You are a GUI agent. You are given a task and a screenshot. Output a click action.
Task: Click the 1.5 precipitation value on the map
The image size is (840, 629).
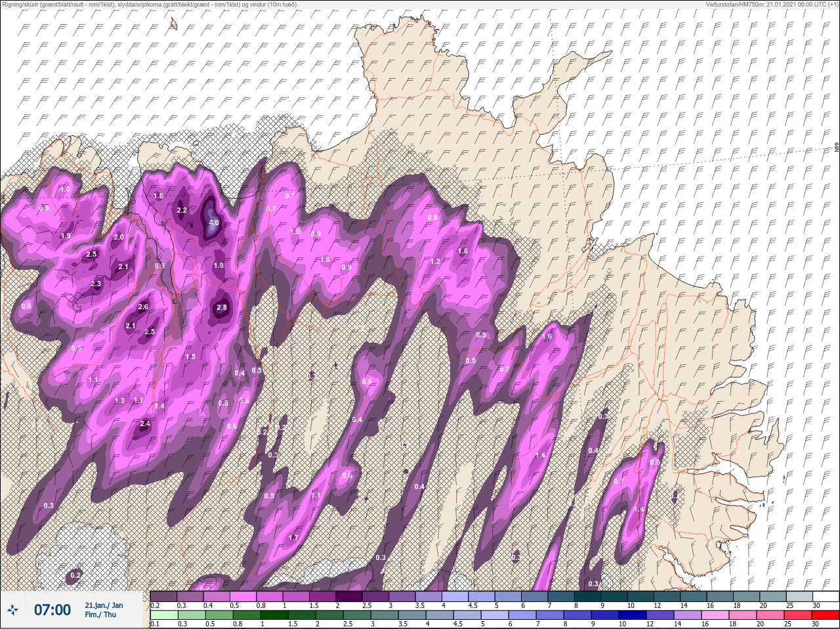pyautogui.click(x=190, y=357)
